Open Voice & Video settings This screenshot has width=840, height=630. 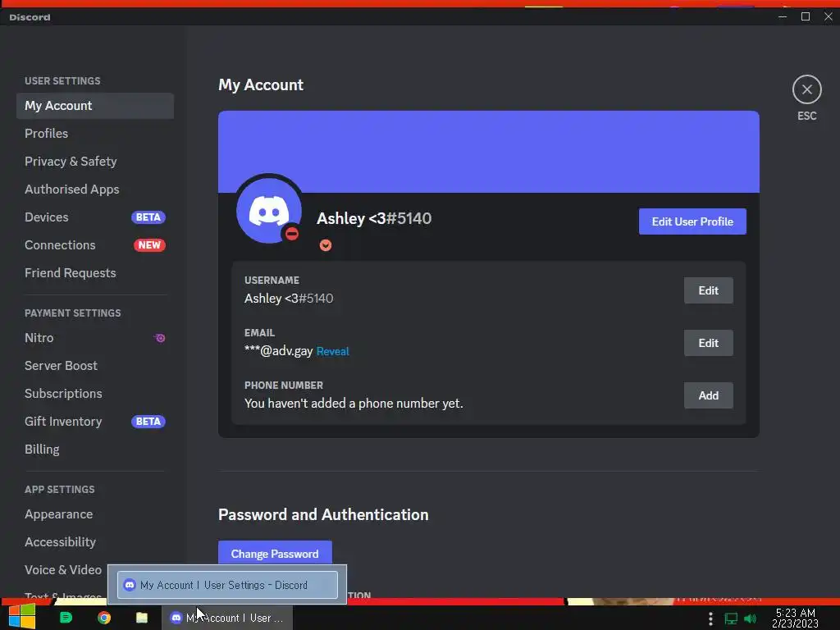click(x=62, y=570)
